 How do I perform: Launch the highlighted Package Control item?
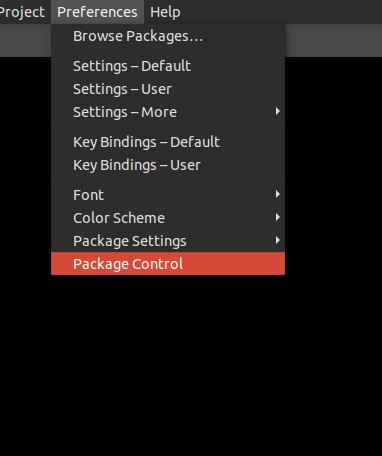168,264
